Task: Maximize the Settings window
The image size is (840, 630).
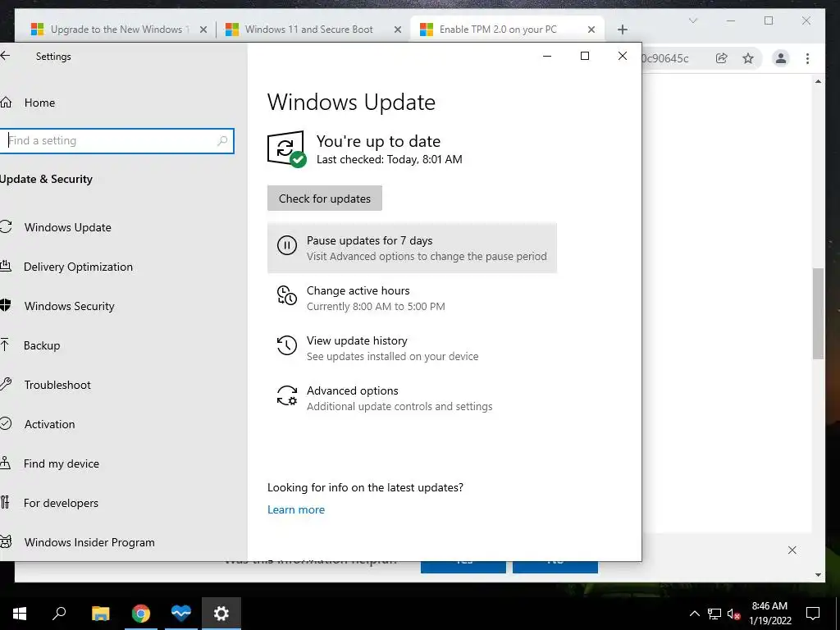Action: pyautogui.click(x=584, y=56)
